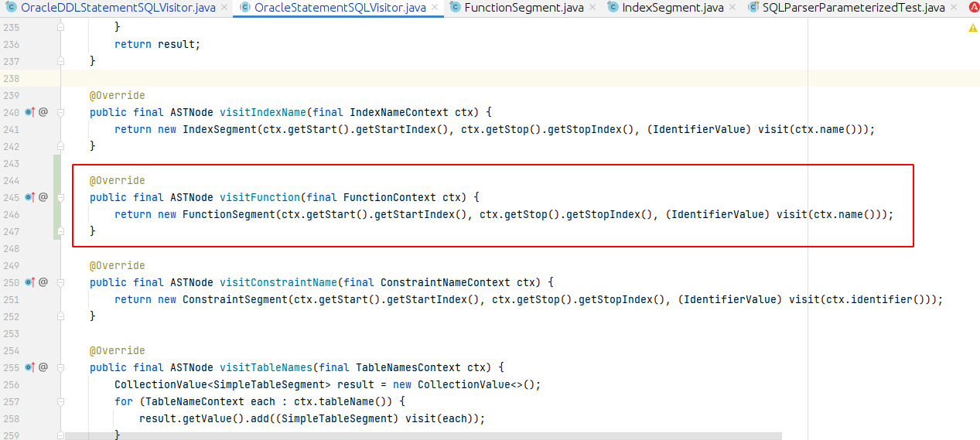The height and width of the screenshot is (440, 980).
Task: Click the override gutter icon on line 250
Action: click(x=29, y=282)
